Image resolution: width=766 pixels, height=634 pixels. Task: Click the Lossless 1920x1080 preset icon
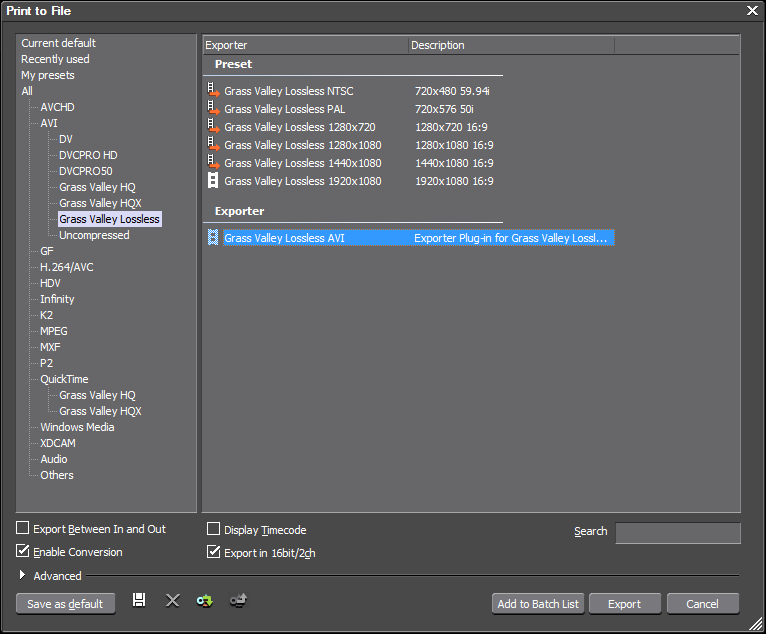point(213,180)
